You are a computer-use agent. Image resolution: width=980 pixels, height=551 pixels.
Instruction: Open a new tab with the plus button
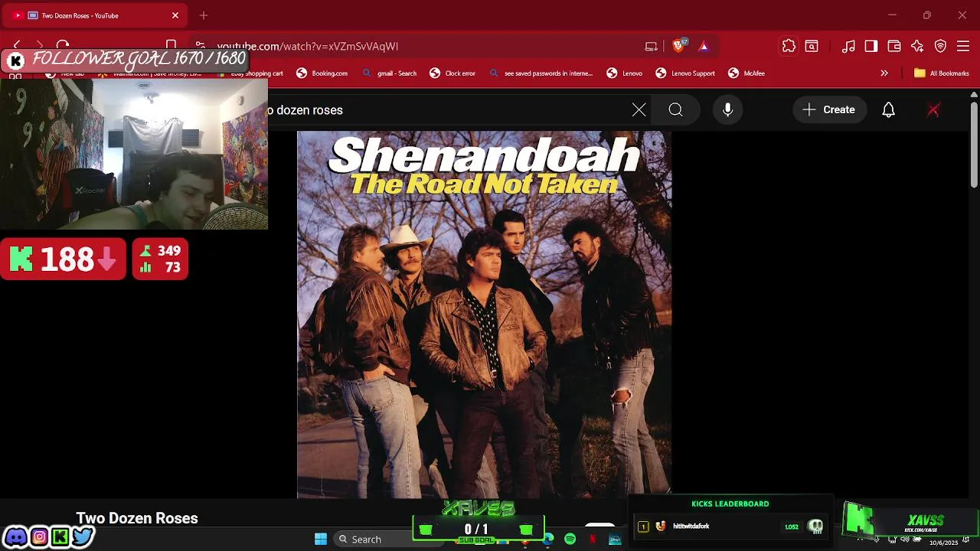[204, 15]
